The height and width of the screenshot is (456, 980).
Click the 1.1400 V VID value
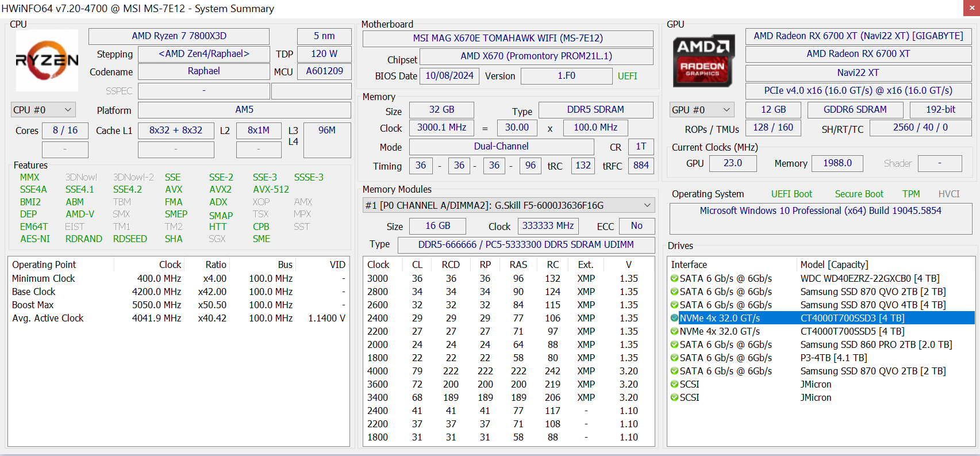point(326,318)
